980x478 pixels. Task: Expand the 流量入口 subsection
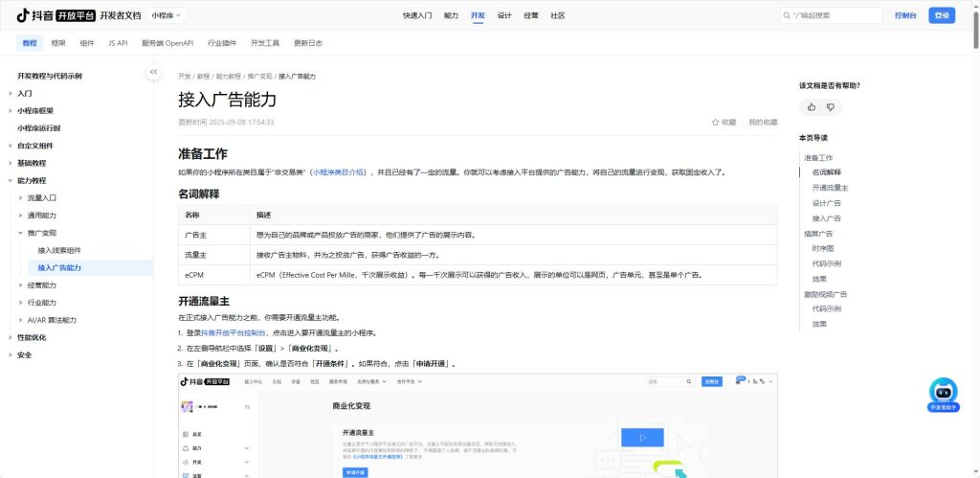click(x=21, y=197)
